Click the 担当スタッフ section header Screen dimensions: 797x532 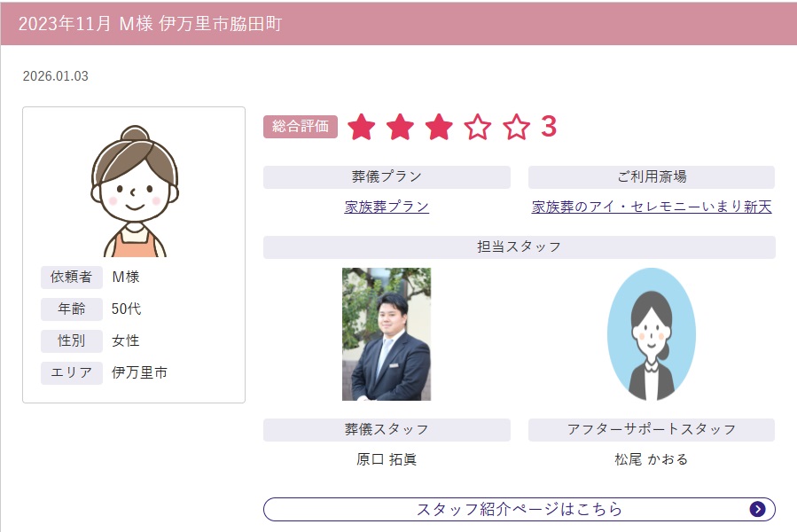click(519, 247)
